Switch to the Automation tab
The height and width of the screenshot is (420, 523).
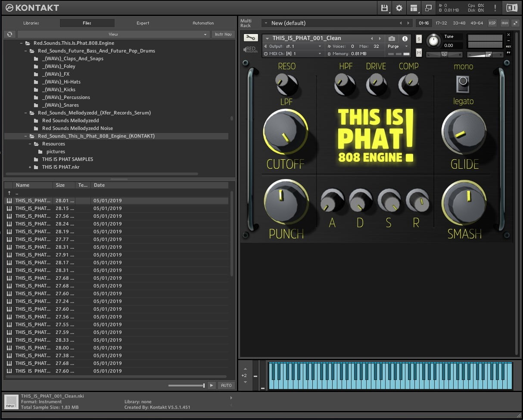[203, 23]
